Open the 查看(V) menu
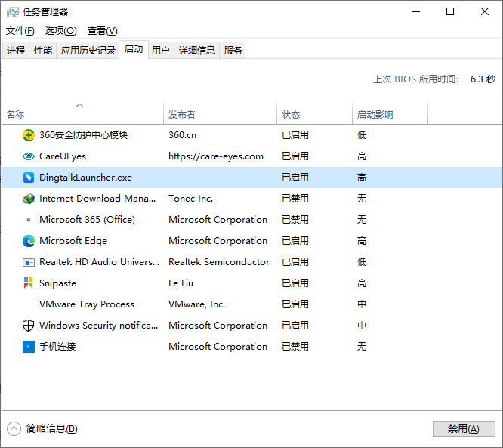Image resolution: width=503 pixels, height=448 pixels. (x=103, y=31)
